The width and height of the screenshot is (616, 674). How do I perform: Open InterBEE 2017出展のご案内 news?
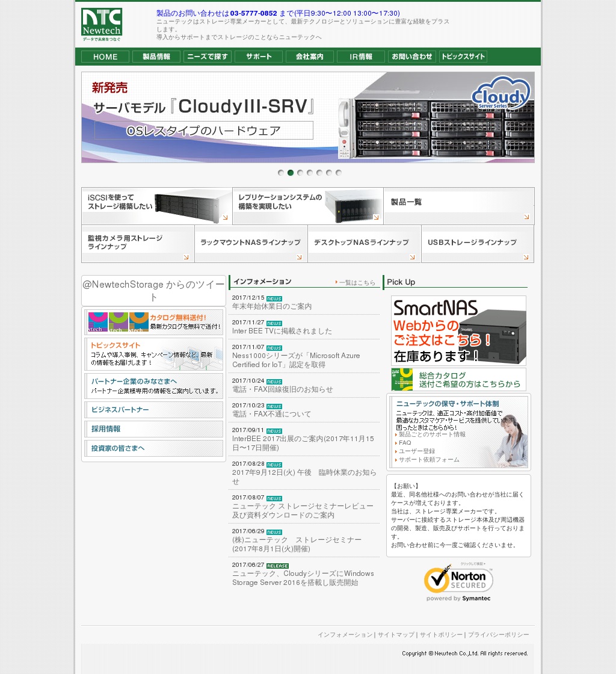point(303,443)
